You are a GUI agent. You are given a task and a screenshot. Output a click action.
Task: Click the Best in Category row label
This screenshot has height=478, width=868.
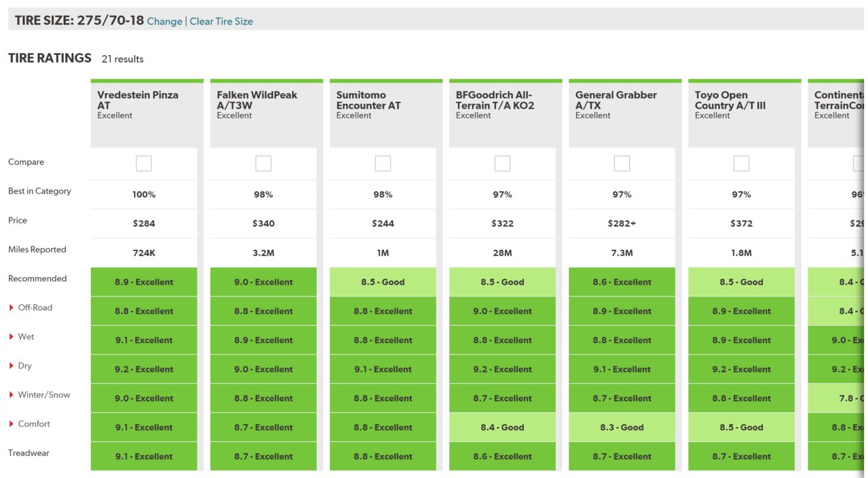pos(39,191)
